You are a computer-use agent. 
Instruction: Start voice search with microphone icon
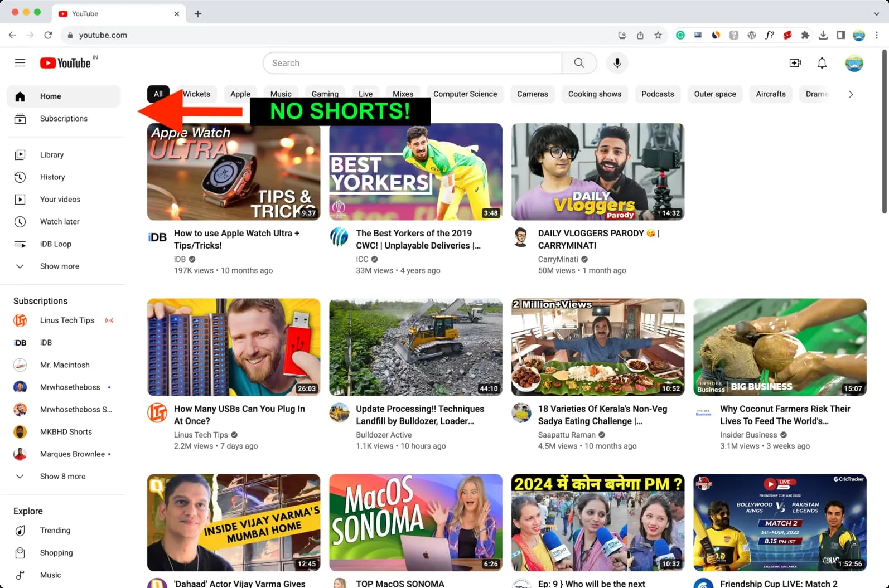617,63
